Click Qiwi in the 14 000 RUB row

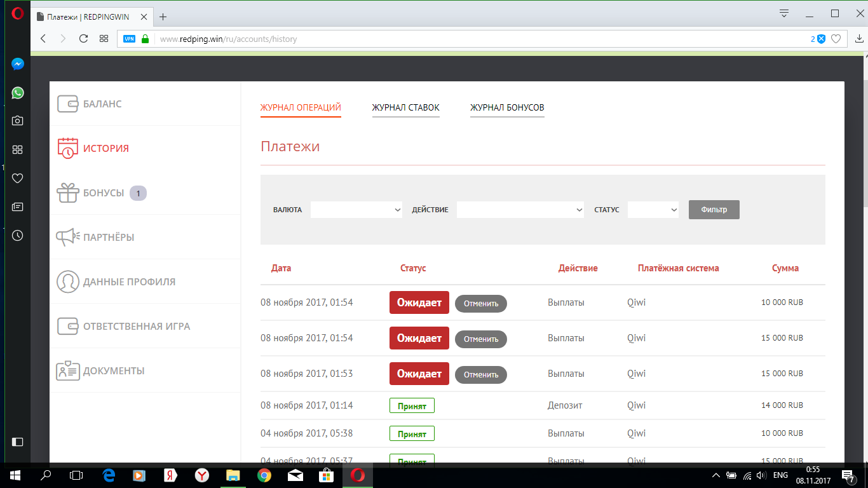636,405
